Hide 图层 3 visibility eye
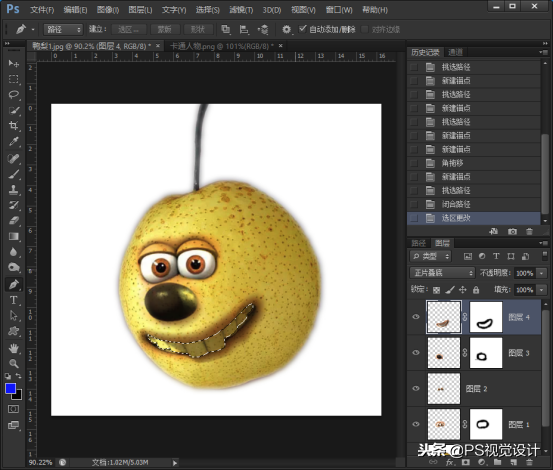This screenshot has height=470, width=553. (416, 353)
